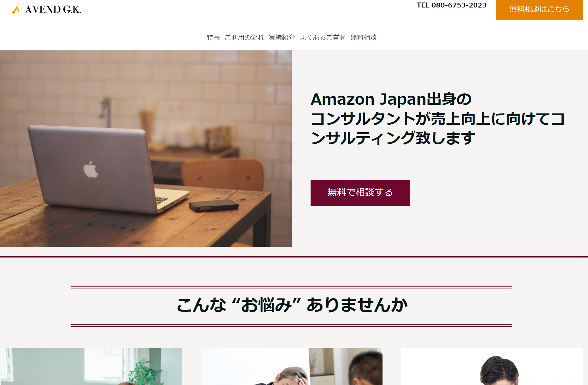Open the 特長 menu item
Viewport: 588px width, 385px height.
(x=213, y=37)
